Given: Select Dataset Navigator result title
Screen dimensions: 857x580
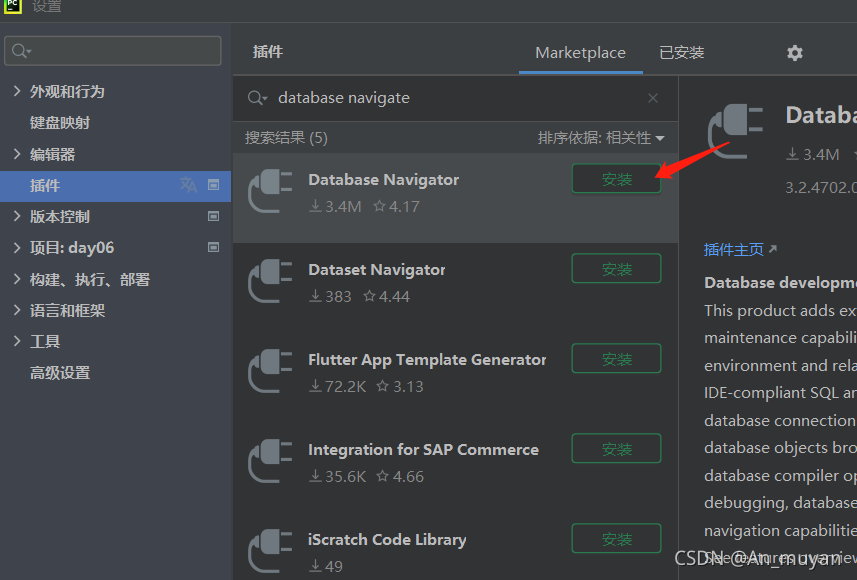Looking at the screenshot, I should 377,270.
